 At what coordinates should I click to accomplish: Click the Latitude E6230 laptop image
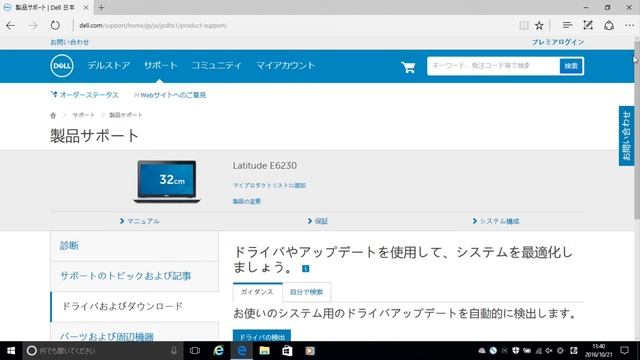pyautogui.click(x=167, y=182)
